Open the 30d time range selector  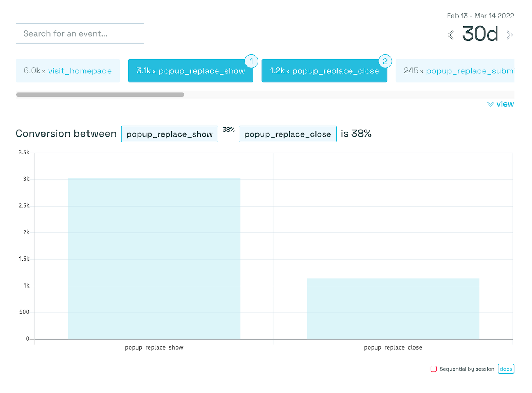click(480, 34)
